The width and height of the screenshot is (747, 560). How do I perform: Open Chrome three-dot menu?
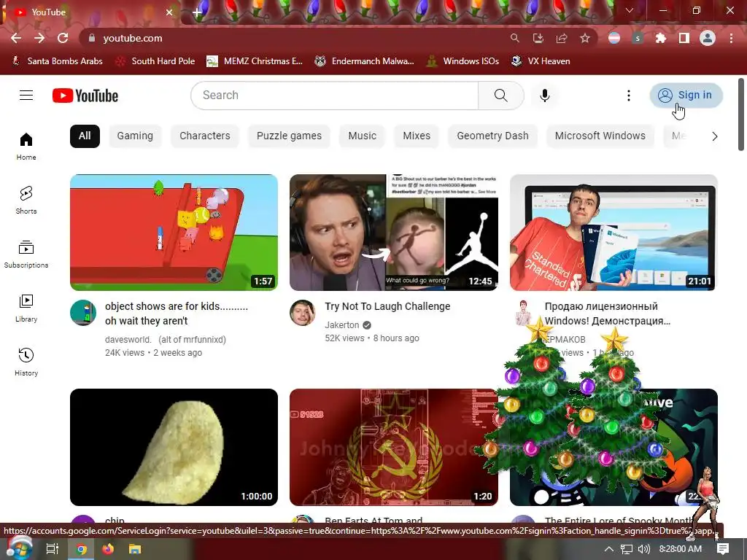click(731, 38)
